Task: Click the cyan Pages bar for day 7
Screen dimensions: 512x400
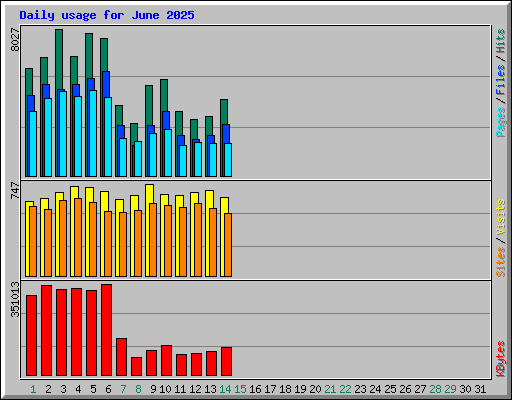Action: coord(123,157)
